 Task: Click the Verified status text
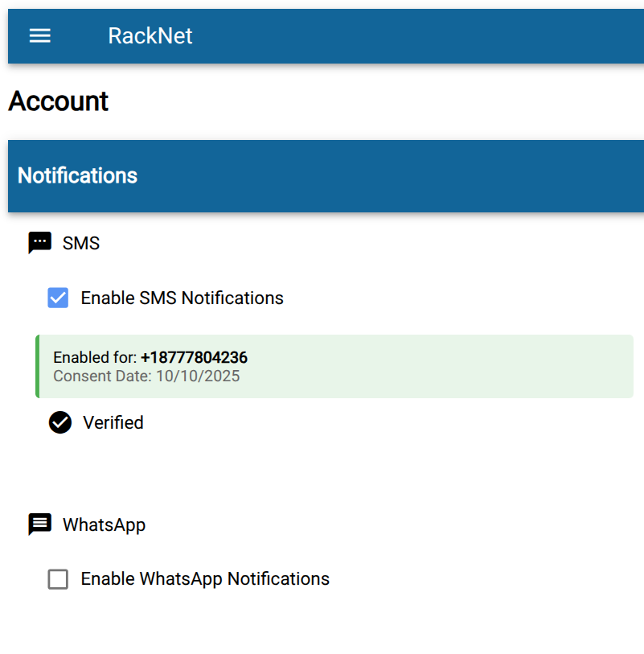113,423
